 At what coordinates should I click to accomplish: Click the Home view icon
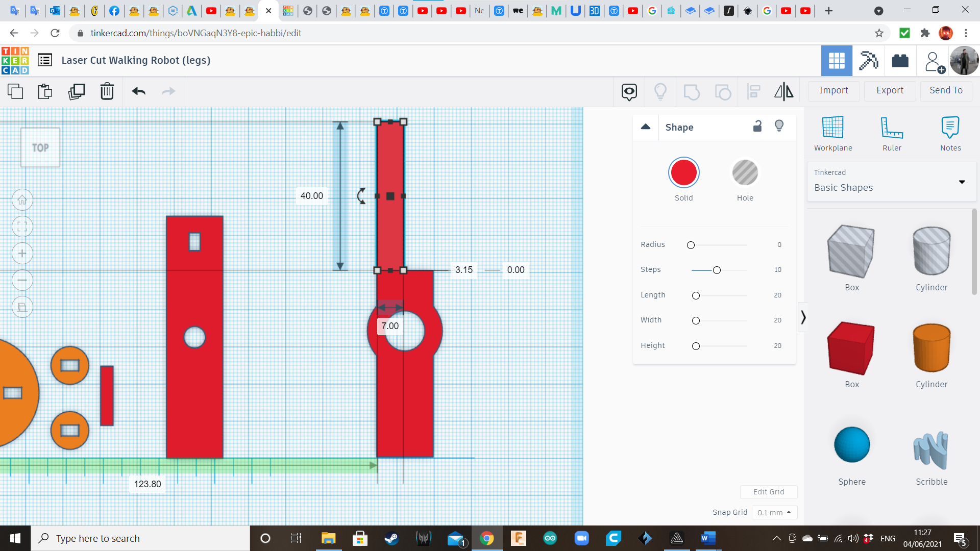(x=22, y=200)
